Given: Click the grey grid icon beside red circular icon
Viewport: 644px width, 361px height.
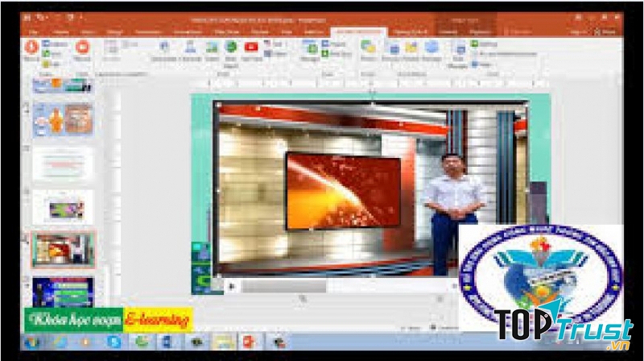Looking at the screenshot, I should (x=111, y=48).
